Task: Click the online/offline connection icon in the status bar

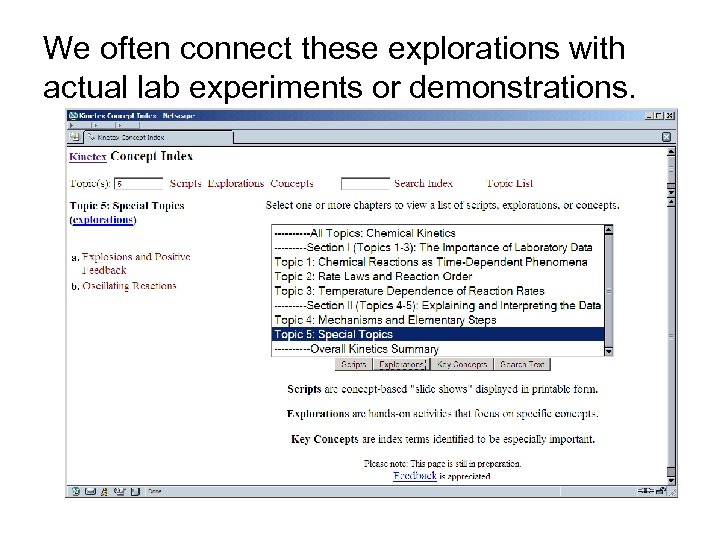Action: pyautogui.click(x=645, y=491)
